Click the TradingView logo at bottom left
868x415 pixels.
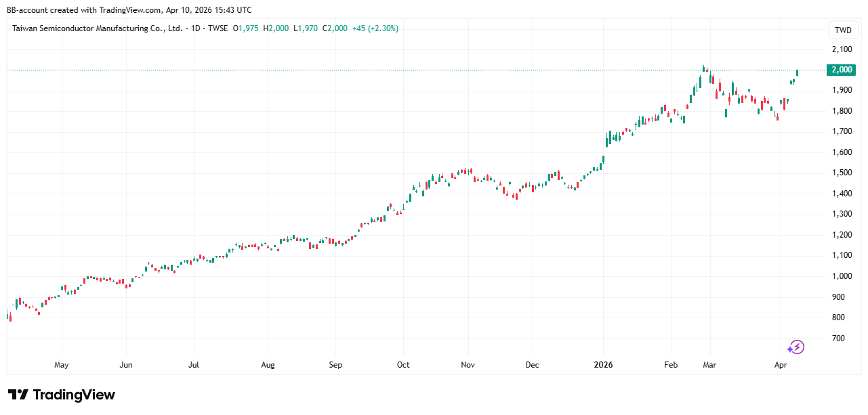[62, 395]
